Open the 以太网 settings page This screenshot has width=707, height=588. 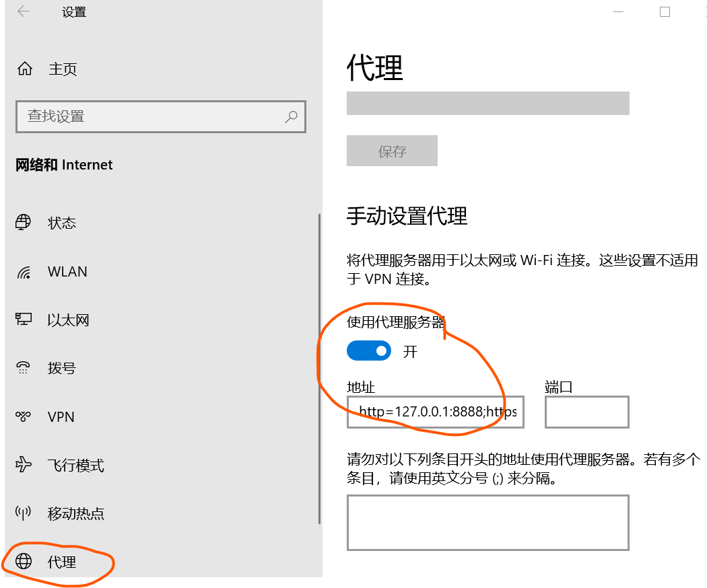(x=68, y=320)
